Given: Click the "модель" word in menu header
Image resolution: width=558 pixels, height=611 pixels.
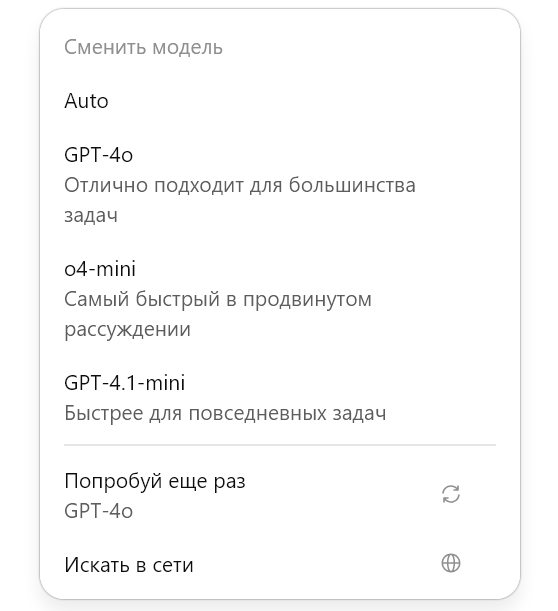Looking at the screenshot, I should [x=187, y=48].
